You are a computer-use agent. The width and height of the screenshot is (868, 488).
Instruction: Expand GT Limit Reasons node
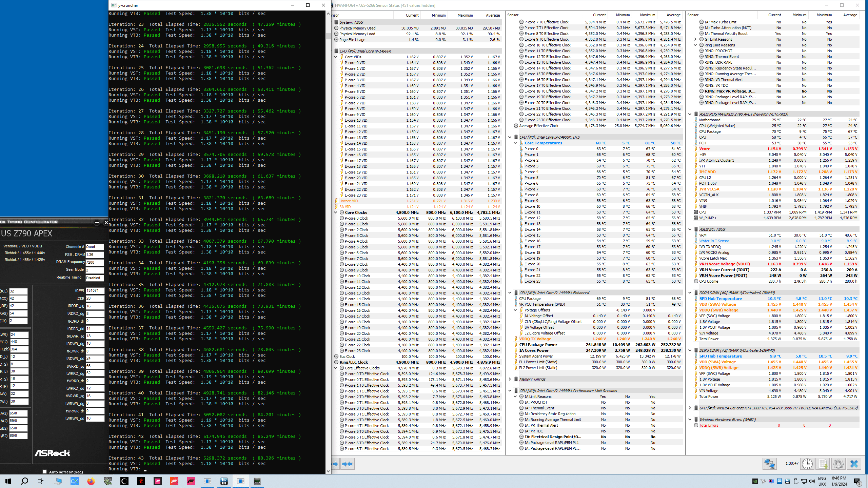[695, 39]
